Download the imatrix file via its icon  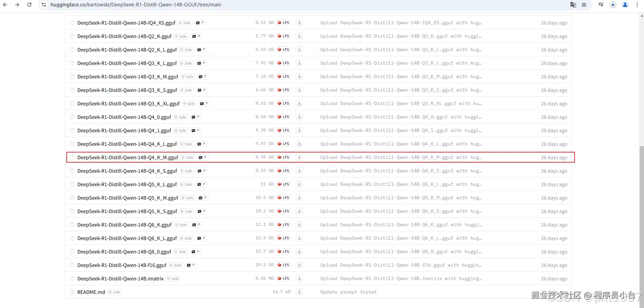click(299, 278)
